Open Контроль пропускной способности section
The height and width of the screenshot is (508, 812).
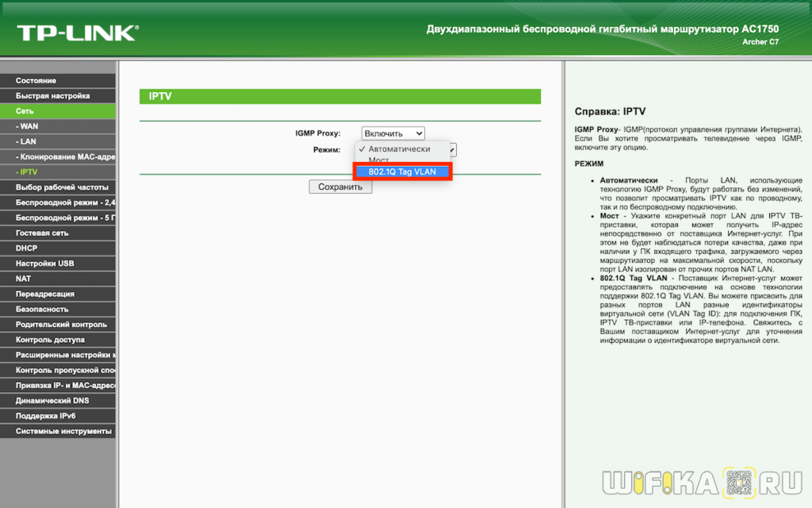point(57,370)
